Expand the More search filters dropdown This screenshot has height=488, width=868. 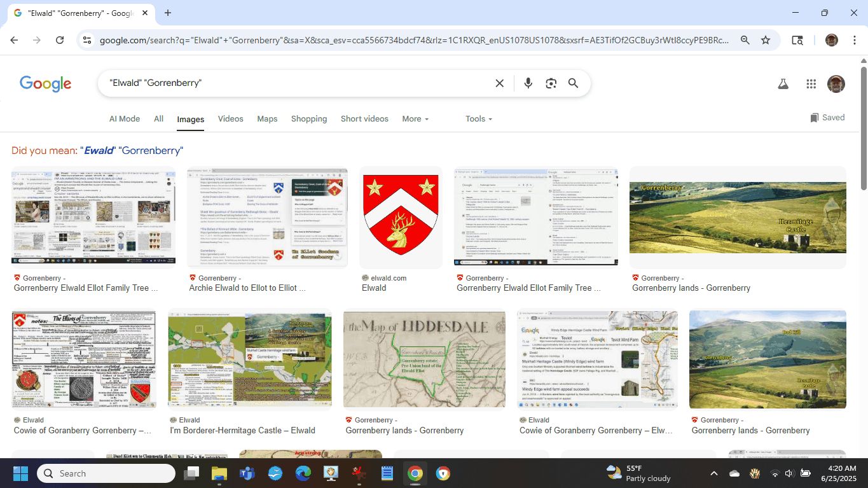(415, 119)
